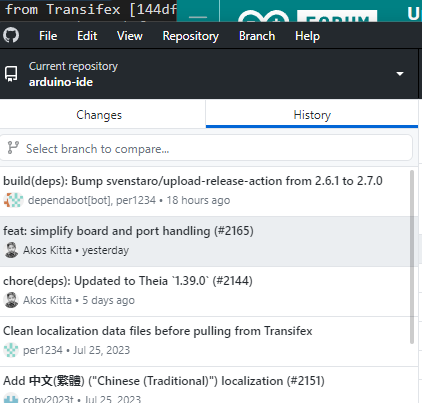Click coby2023t avatar on localization commit
The image size is (422, 403).
tap(11, 398)
